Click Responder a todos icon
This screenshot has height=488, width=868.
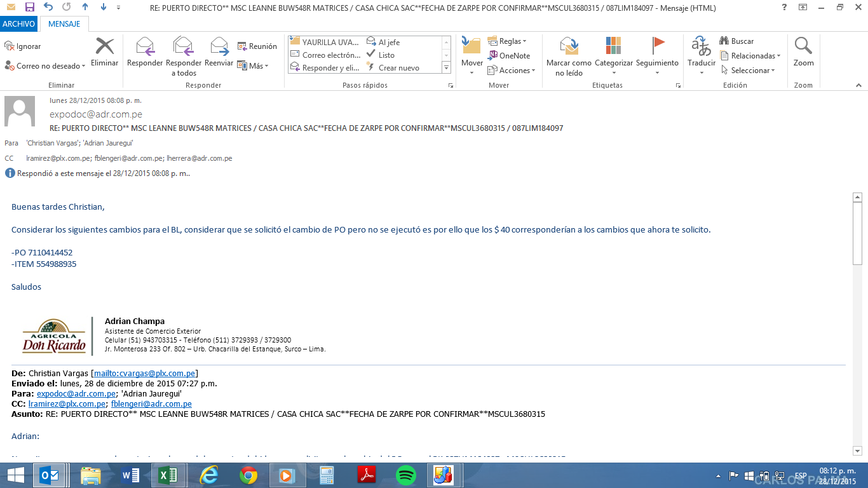pyautogui.click(x=183, y=47)
